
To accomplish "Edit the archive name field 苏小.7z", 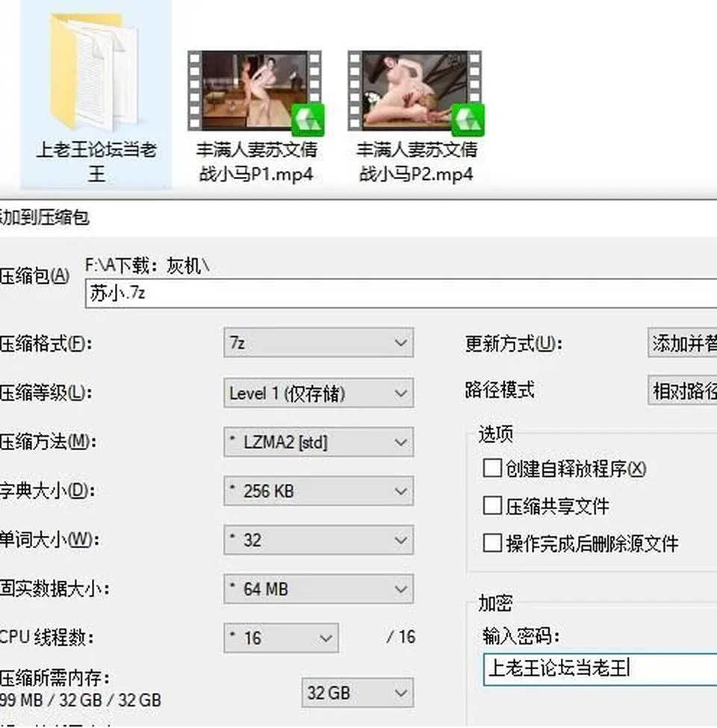I will [401, 293].
